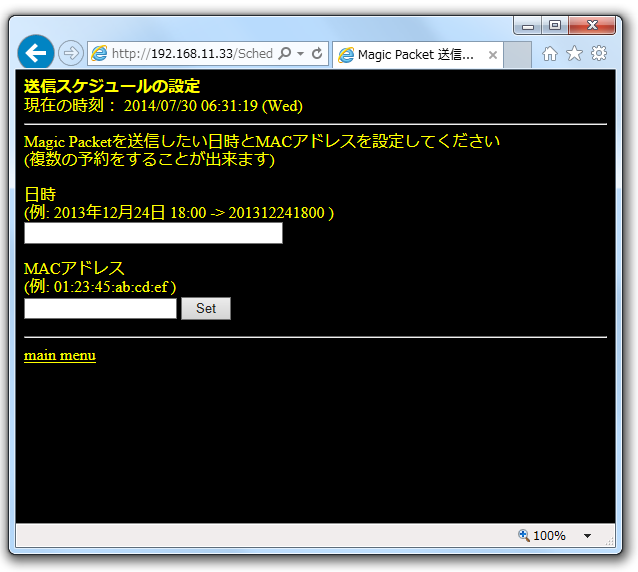
Task: Close the Magic Packet tab
Action: [x=493, y=55]
